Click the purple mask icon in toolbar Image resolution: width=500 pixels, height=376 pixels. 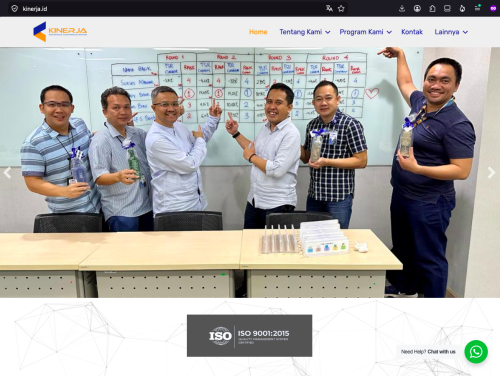(x=493, y=9)
